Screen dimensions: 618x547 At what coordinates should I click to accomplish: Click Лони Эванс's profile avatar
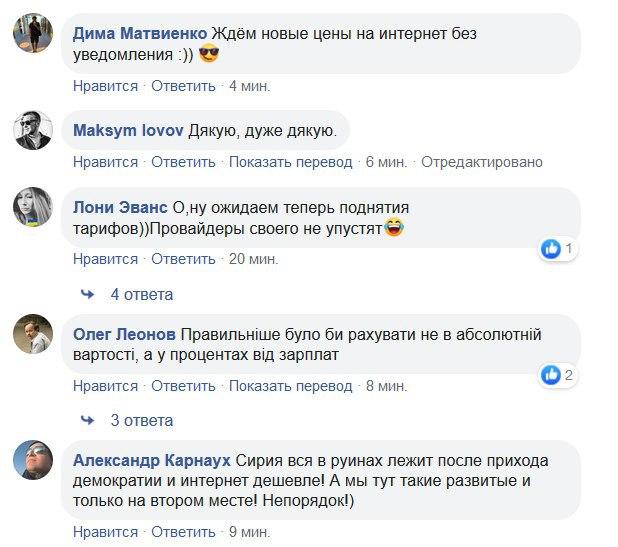[x=32, y=207]
